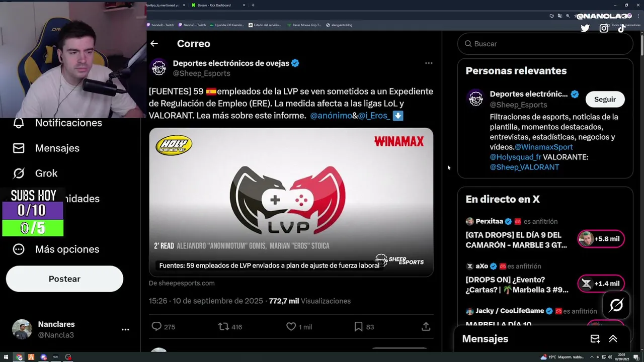This screenshot has width=644, height=362.
Task: Share the post via upload icon
Action: [x=426, y=327]
